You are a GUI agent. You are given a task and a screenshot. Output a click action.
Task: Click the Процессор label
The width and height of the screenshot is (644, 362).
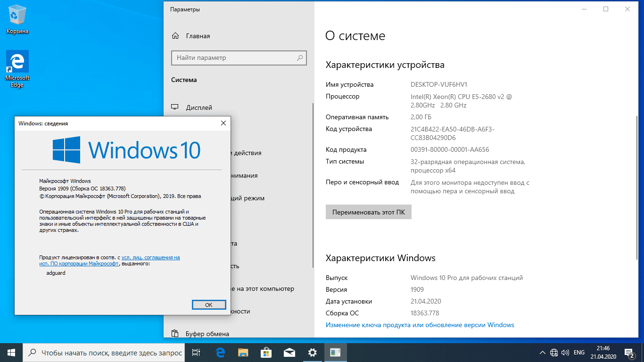[x=342, y=96]
